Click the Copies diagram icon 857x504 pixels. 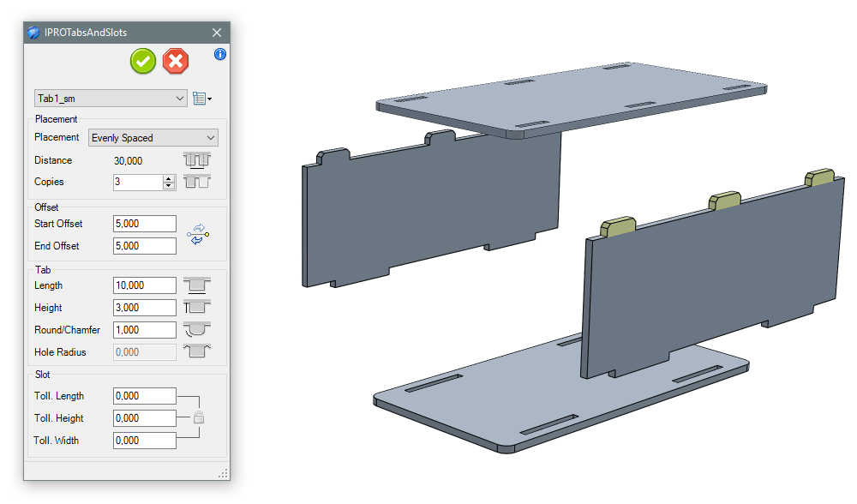point(197,182)
